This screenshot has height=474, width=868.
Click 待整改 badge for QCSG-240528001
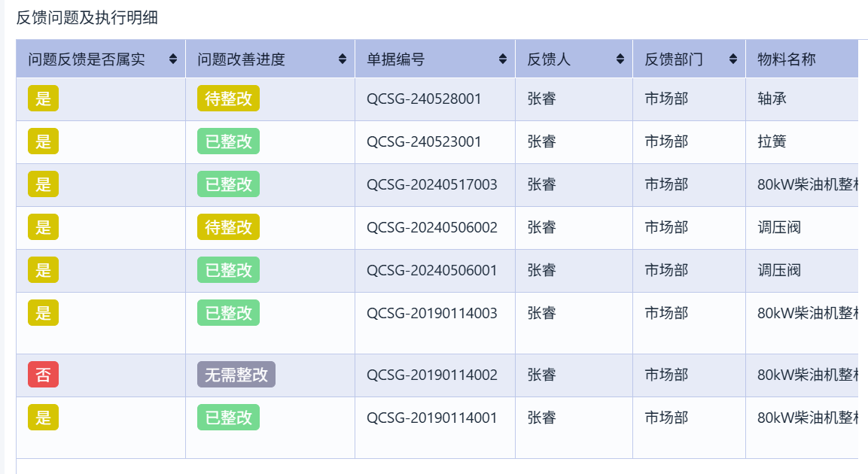click(x=228, y=99)
